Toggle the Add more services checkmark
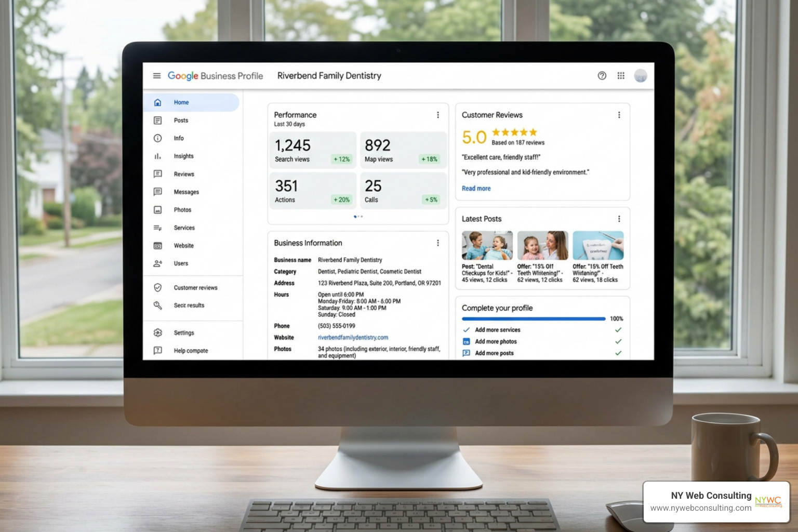 [x=466, y=330]
